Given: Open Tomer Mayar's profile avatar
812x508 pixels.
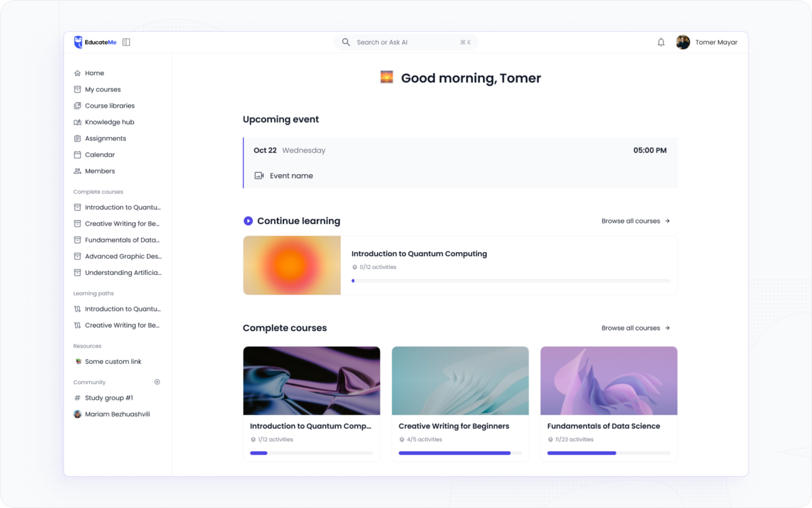Looking at the screenshot, I should [x=683, y=42].
